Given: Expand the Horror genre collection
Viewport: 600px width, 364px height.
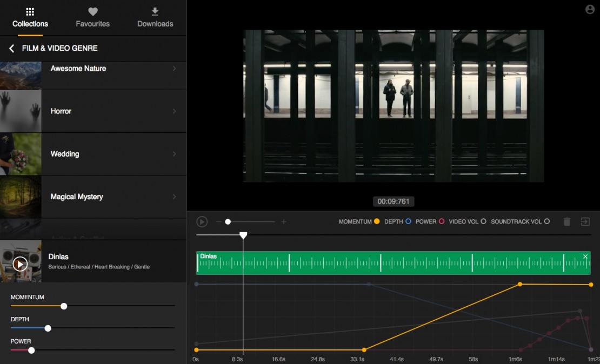Looking at the screenshot, I should pos(174,111).
